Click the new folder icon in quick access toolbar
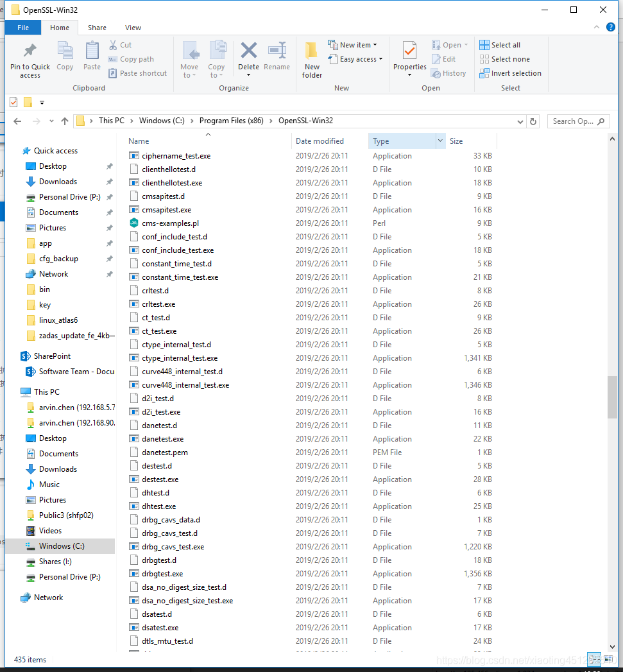Screen dimensions: 623x672 [x=28, y=102]
